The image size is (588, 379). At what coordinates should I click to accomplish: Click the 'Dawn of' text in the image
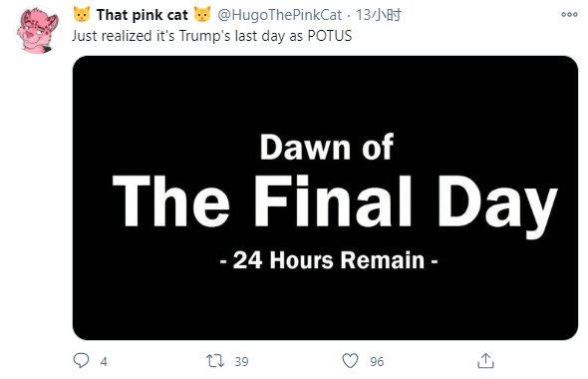pyautogui.click(x=327, y=147)
